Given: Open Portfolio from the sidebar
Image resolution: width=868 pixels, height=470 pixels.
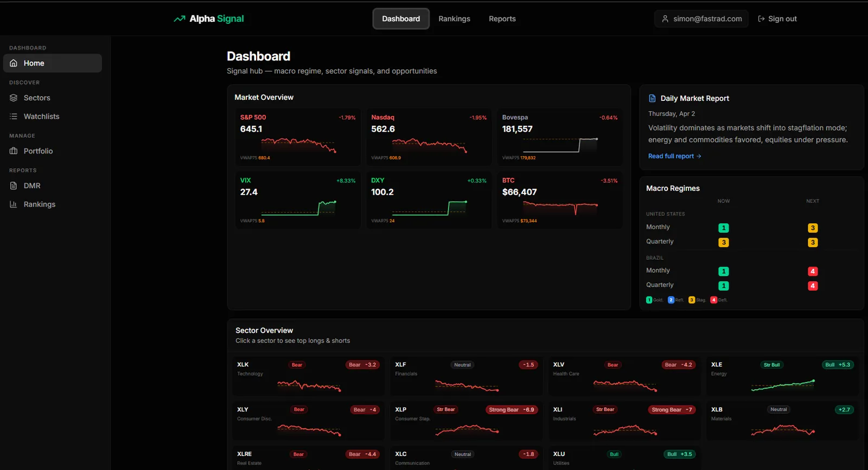Looking at the screenshot, I should [53, 151].
